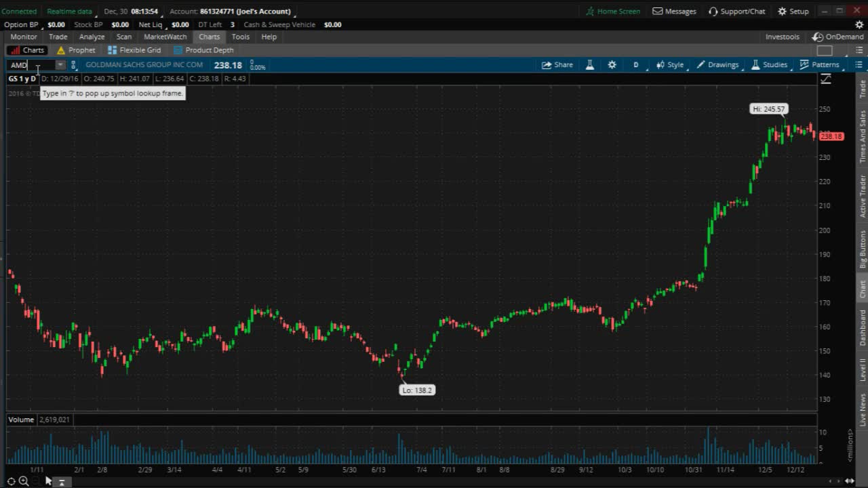
Task: Click the settings gear below window controls
Action: coord(859,24)
